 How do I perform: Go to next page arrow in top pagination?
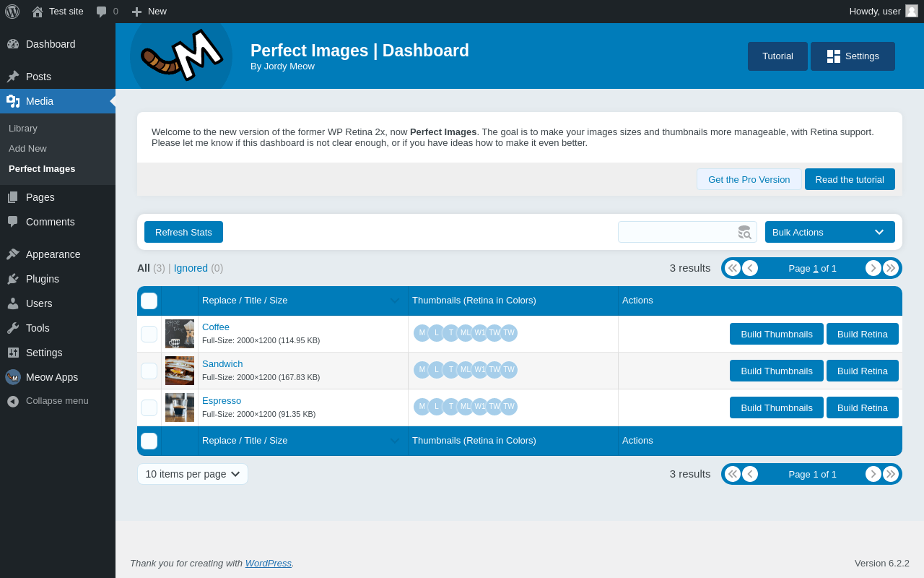(x=873, y=268)
